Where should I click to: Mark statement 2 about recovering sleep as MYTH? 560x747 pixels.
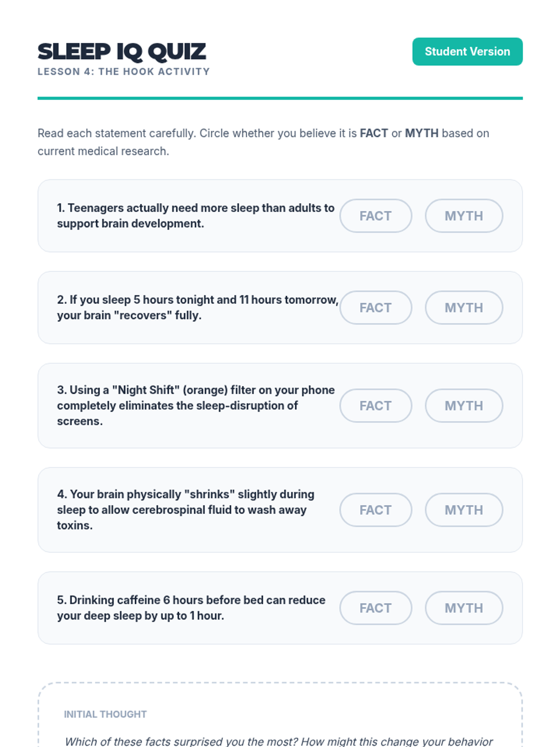[463, 308]
